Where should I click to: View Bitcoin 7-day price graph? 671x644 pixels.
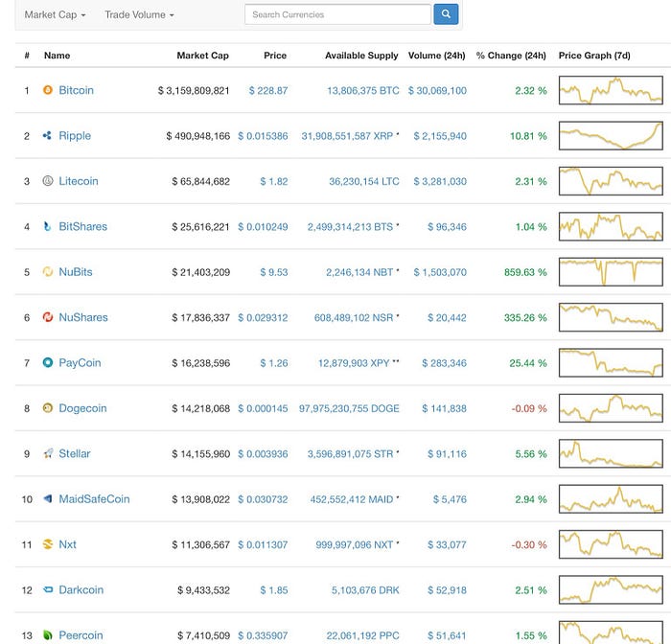(611, 90)
